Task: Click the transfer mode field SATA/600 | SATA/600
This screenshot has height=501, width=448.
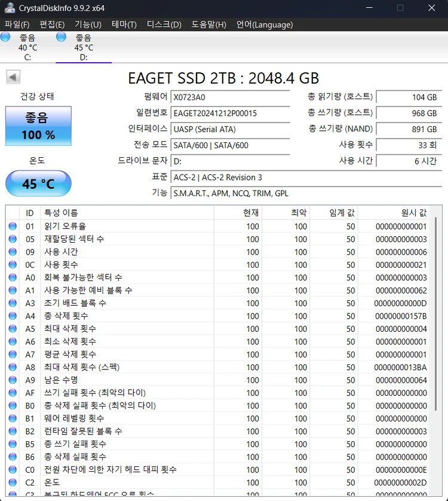Action: point(230,145)
